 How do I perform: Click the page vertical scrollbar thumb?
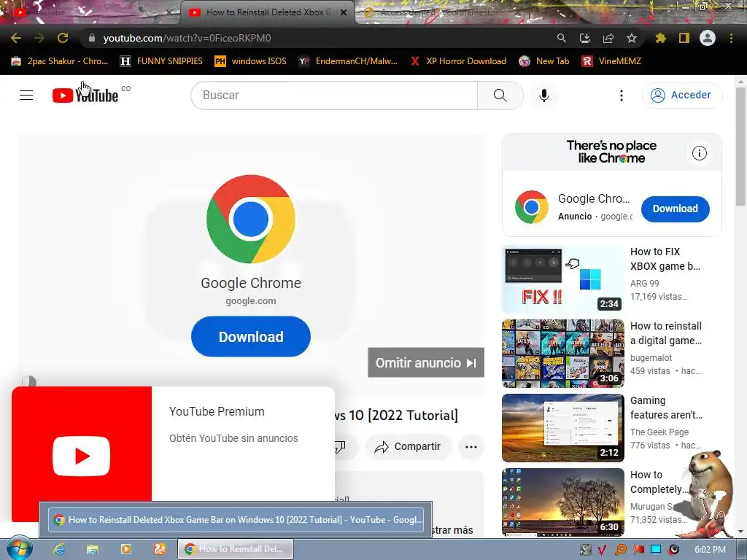740,147
